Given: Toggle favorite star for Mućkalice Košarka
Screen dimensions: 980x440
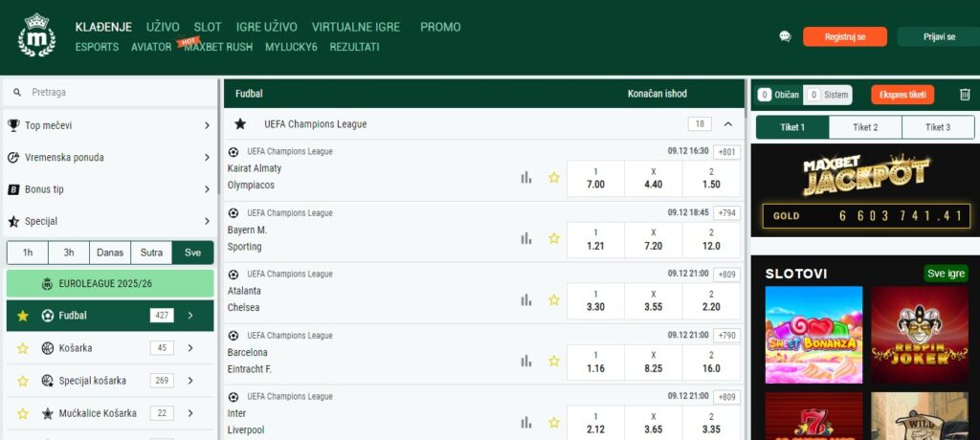Looking at the screenshot, I should tap(23, 413).
